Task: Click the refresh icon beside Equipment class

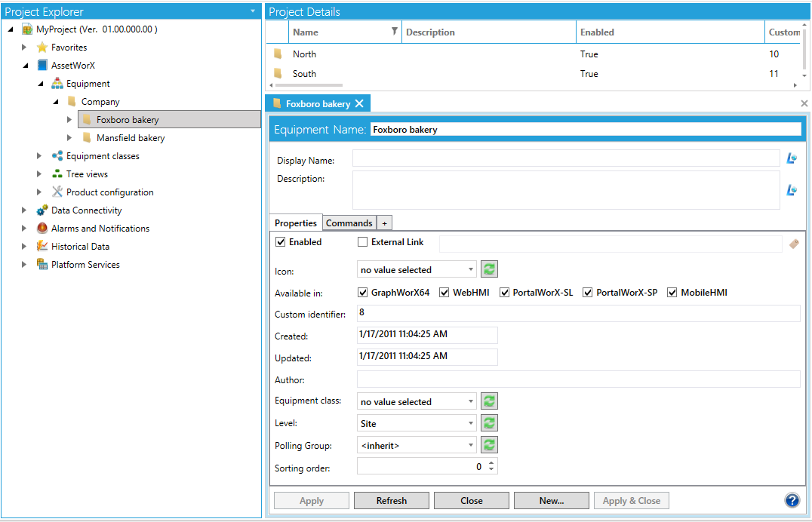Action: pyautogui.click(x=489, y=401)
